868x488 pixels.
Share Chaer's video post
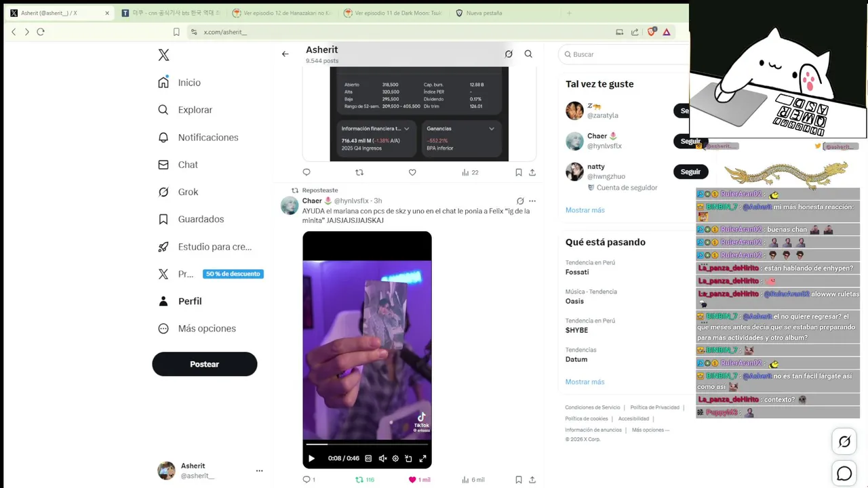tap(532, 479)
